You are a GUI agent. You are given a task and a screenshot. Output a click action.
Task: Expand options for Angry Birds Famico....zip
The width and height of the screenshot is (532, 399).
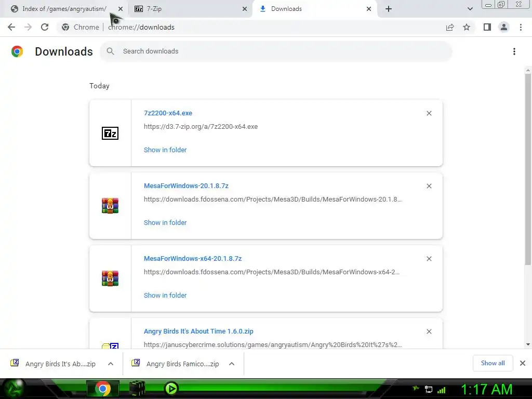point(232,364)
